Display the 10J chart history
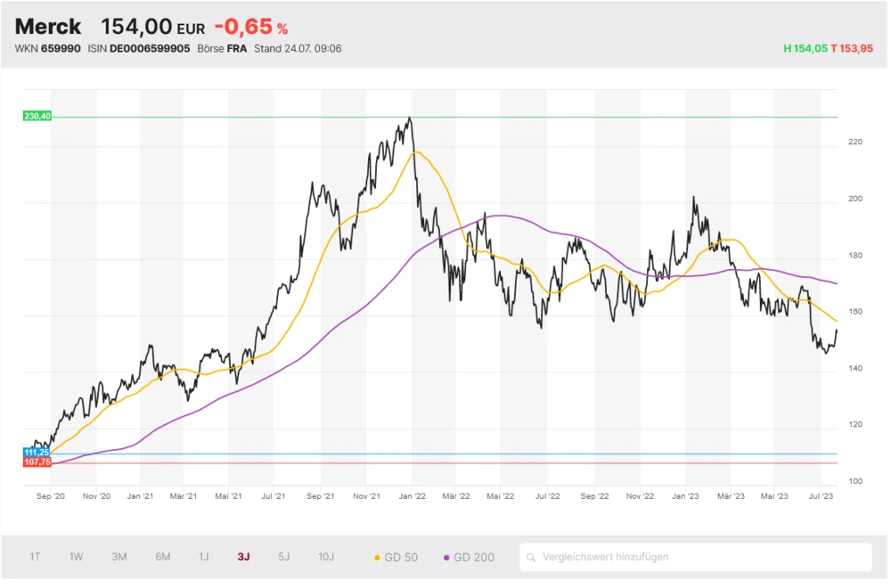891x588 pixels. tap(326, 557)
